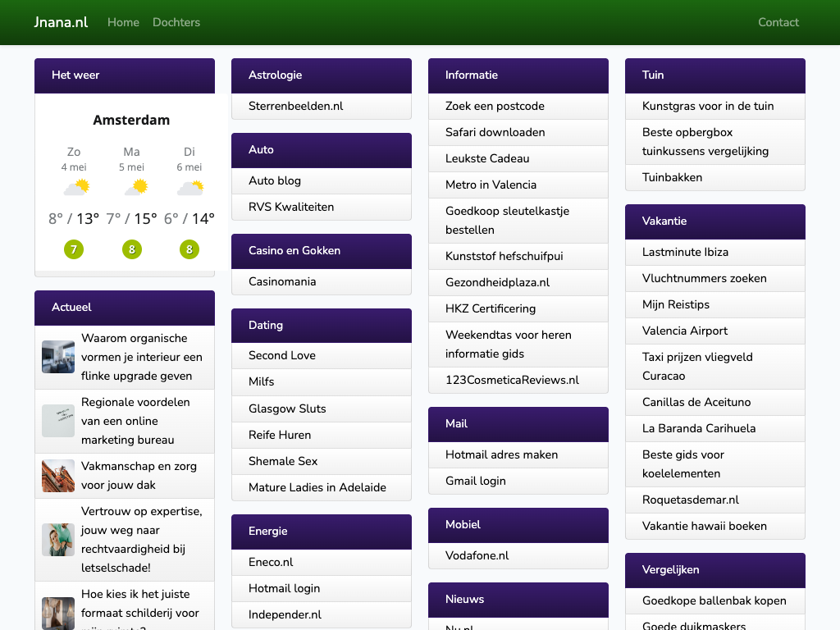
Task: Click the roof craftsmanship article thumbnail
Action: [58, 476]
